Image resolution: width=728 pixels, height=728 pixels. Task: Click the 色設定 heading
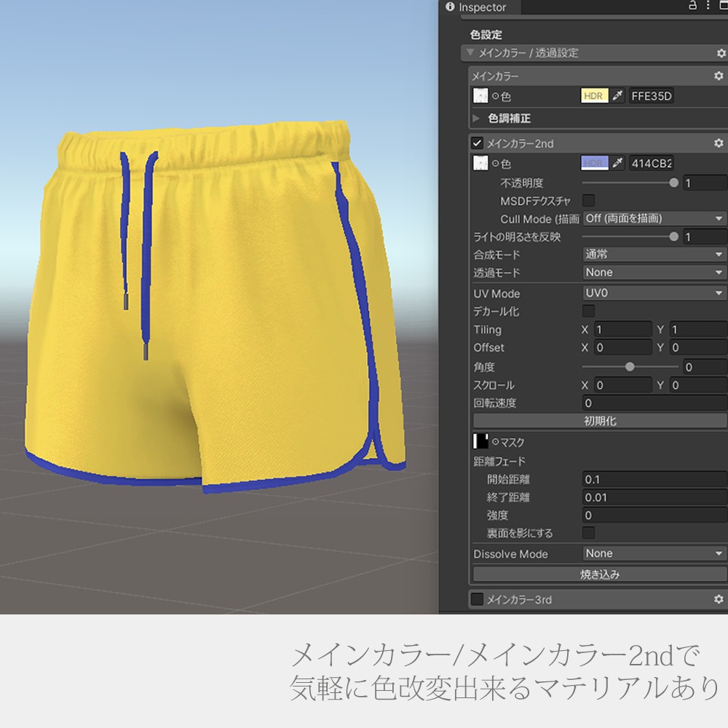point(486,35)
